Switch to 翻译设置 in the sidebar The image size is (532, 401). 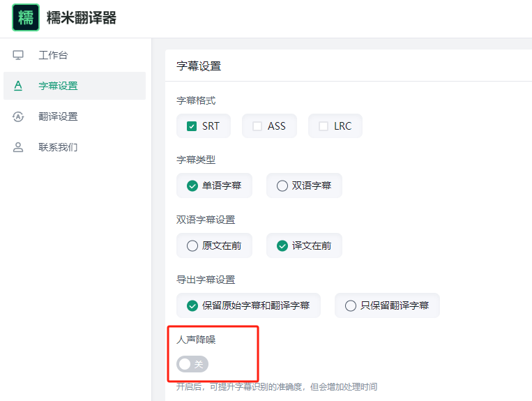[58, 116]
